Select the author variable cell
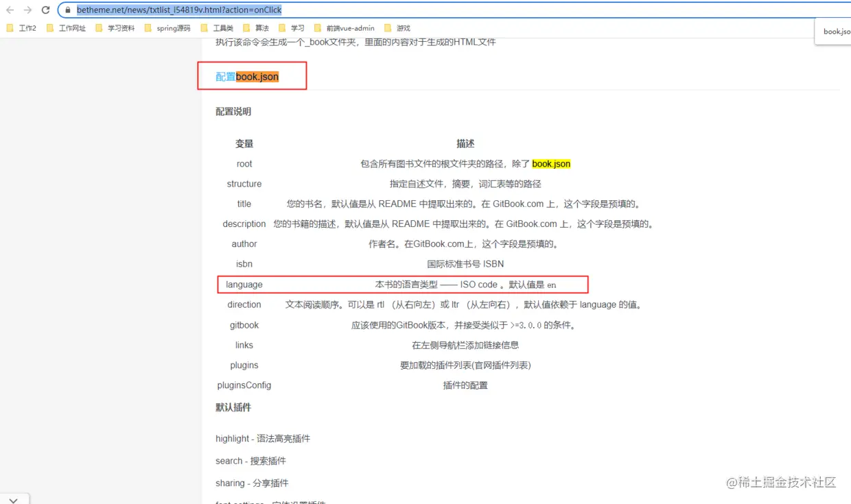Image resolution: width=851 pixels, height=504 pixels. point(244,244)
